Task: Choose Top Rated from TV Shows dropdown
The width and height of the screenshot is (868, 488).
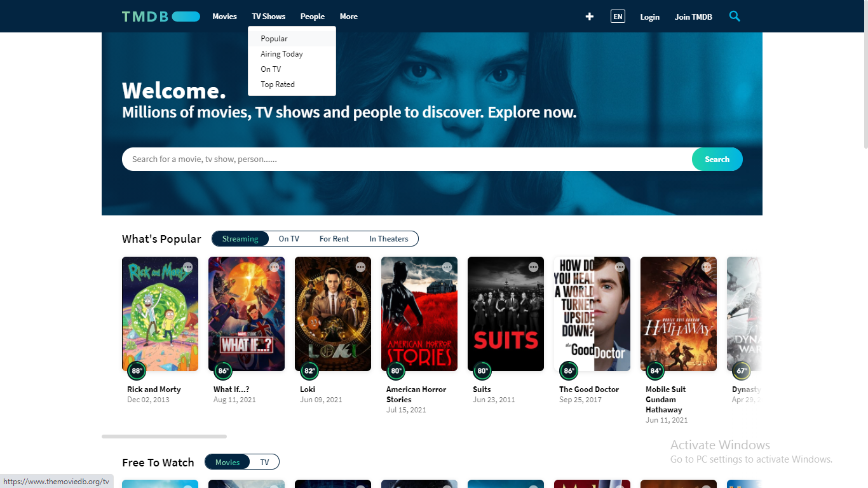Action: pos(292,85)
